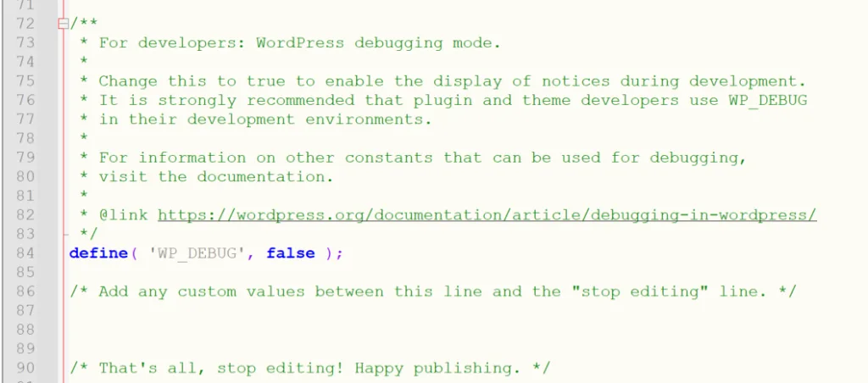Click the comment end '*/' on line 83
The width and height of the screenshot is (868, 383).
pyautogui.click(x=88, y=234)
